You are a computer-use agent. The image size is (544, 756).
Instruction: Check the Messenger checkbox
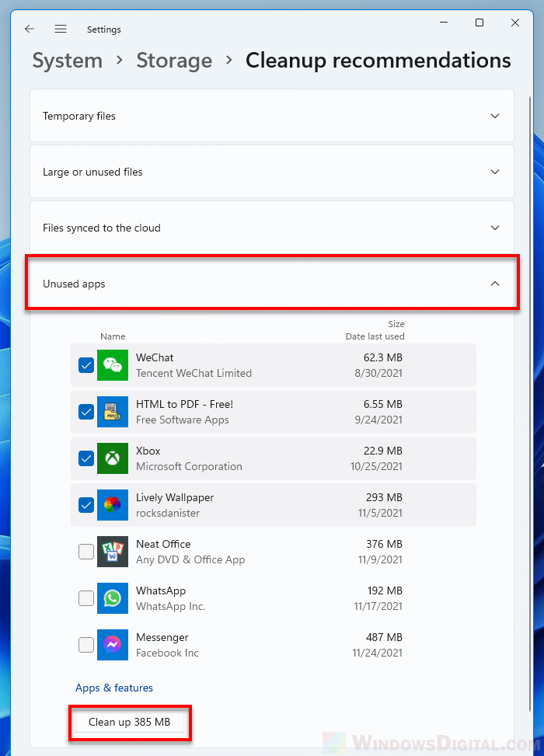86,645
